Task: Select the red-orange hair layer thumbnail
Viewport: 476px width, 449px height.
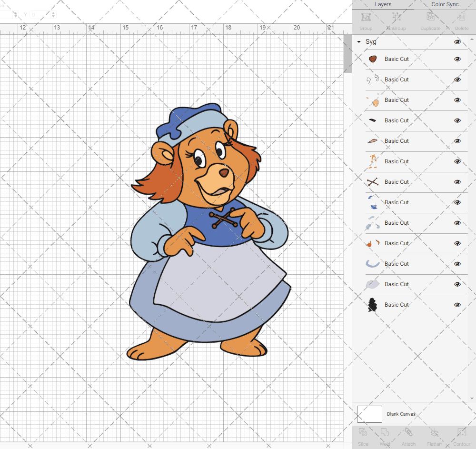Action: coord(373,243)
